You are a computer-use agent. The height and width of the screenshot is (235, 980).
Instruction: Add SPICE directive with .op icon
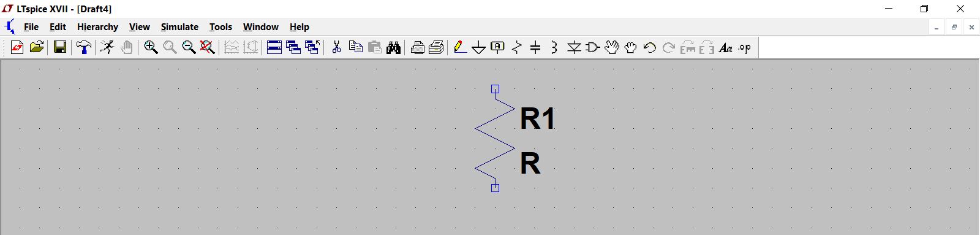744,47
